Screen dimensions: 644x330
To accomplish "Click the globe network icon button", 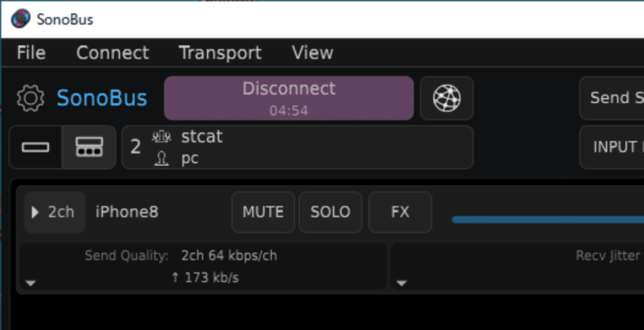I will pyautogui.click(x=447, y=98).
